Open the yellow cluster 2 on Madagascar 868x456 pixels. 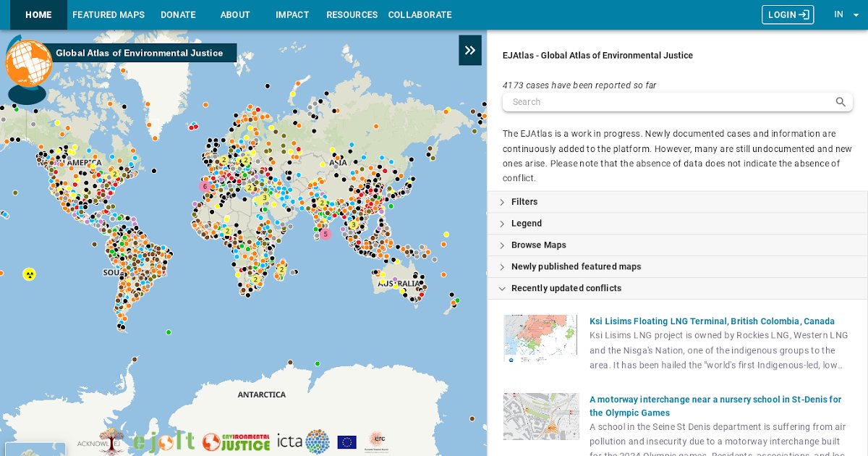(281, 270)
